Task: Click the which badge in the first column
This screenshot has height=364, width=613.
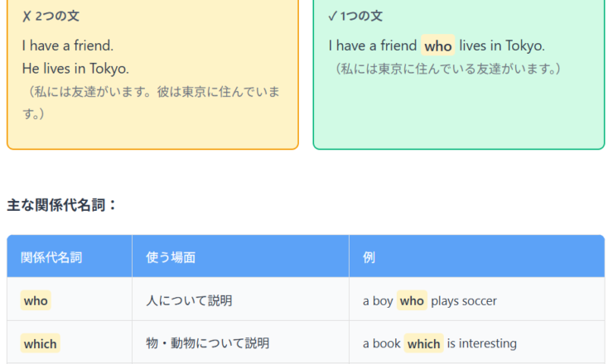Action: pyautogui.click(x=41, y=343)
